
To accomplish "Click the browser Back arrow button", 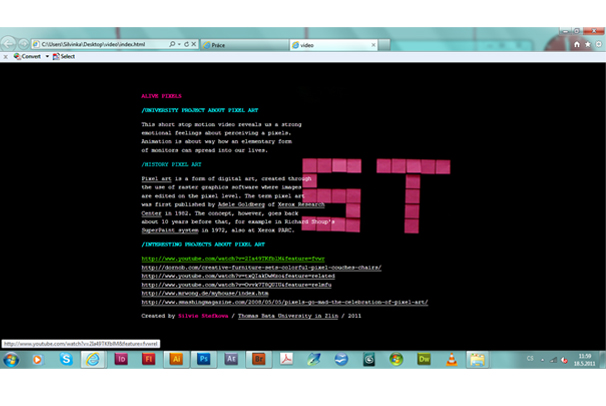I will tap(10, 43).
